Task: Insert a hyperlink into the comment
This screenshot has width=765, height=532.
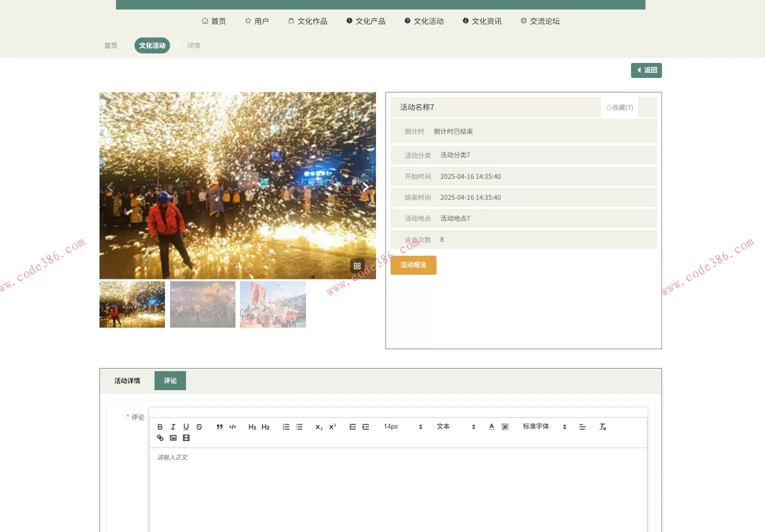Action: tap(160, 438)
